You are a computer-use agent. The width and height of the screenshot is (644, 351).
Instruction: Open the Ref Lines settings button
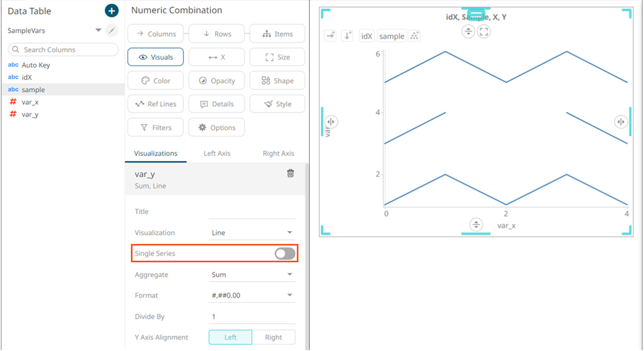point(155,104)
